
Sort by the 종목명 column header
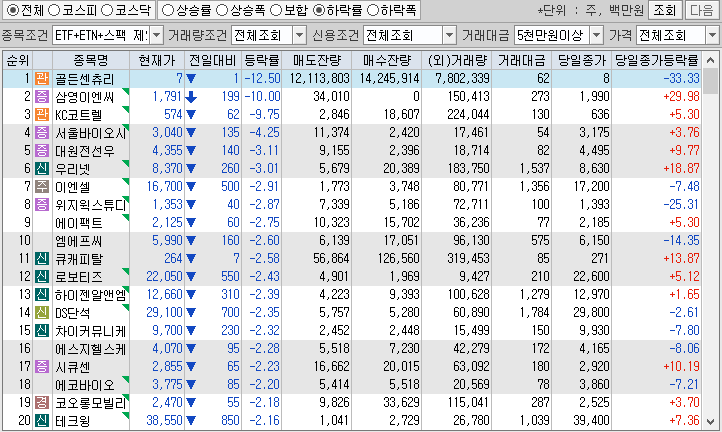[91, 60]
